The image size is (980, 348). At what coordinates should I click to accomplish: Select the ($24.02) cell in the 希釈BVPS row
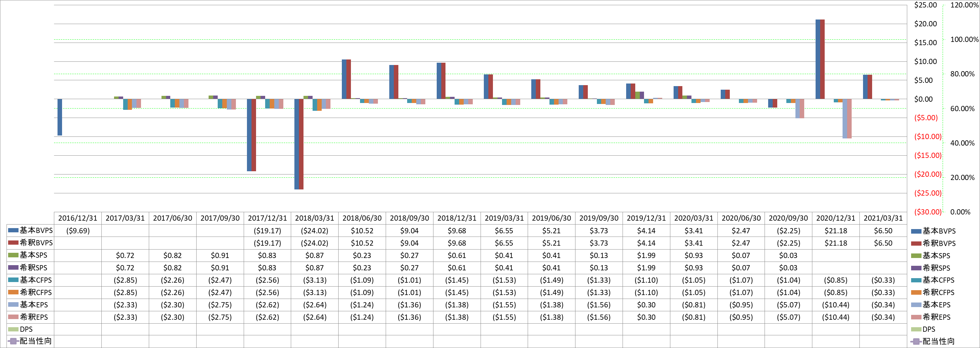point(315,243)
